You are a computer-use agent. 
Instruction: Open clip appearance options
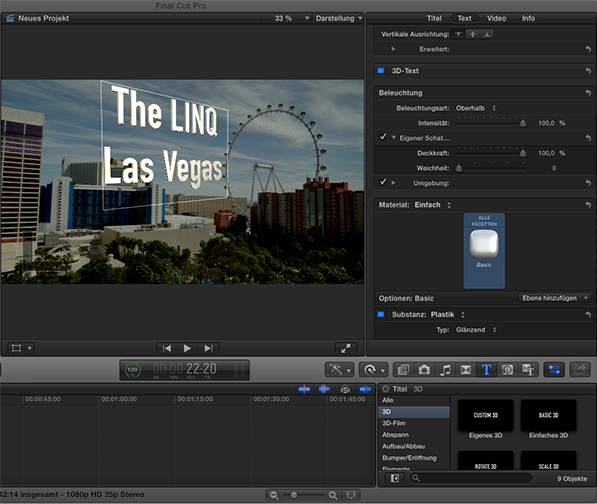[x=351, y=495]
